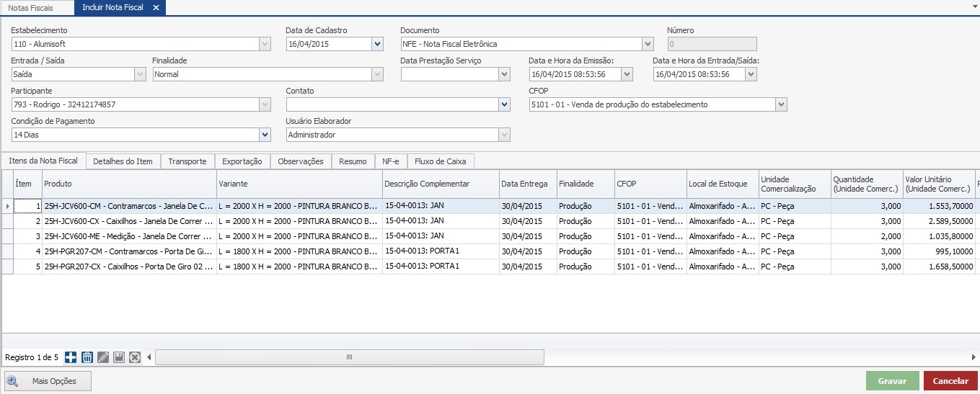Expand the Documento combo box
The height and width of the screenshot is (394, 980).
(648, 44)
